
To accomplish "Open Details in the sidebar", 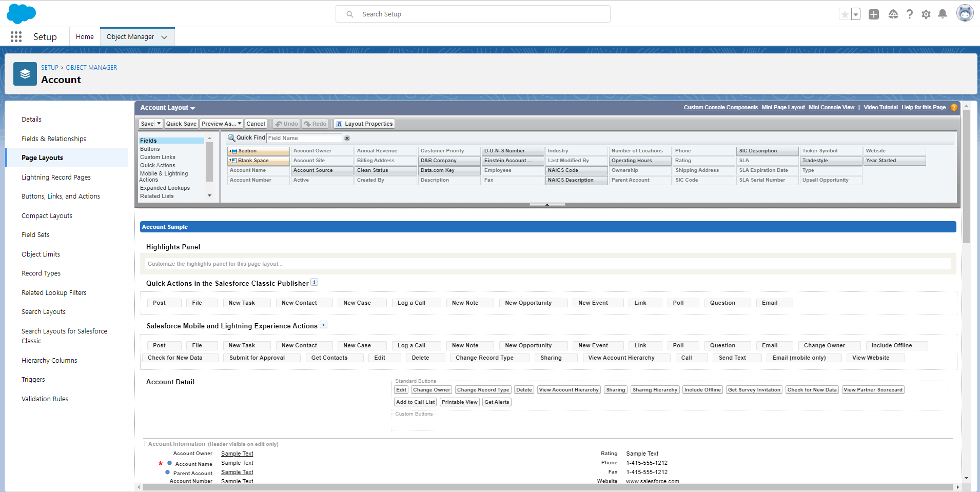I will pos(31,120).
